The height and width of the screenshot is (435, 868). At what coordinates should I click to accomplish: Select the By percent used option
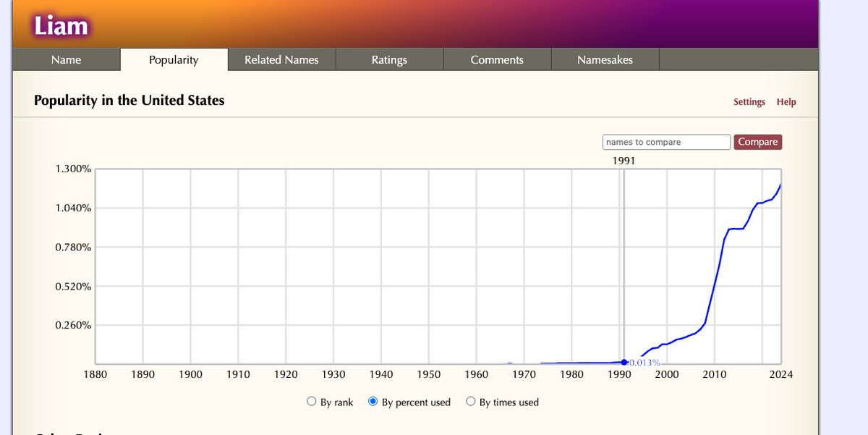point(373,402)
